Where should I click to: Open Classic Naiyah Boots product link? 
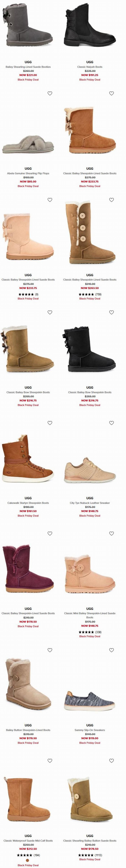[x=90, y=67]
